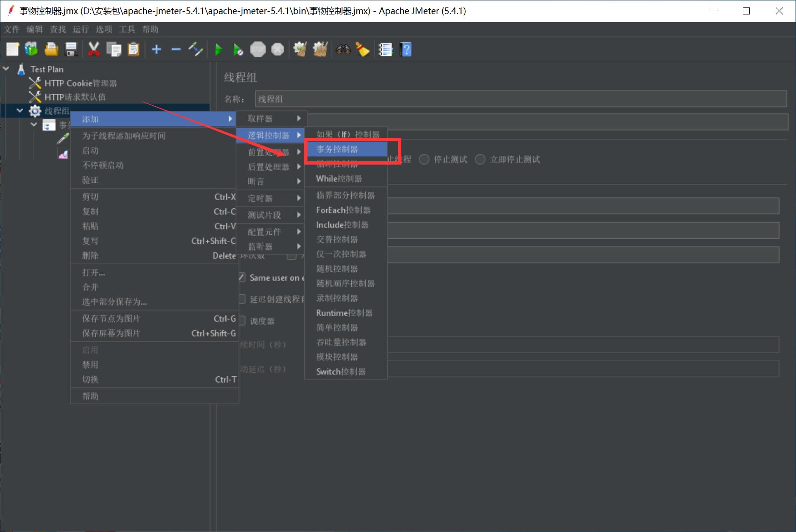This screenshot has height=532, width=796.
Task: Choose Switch控制器 from the list
Action: [x=346, y=372]
